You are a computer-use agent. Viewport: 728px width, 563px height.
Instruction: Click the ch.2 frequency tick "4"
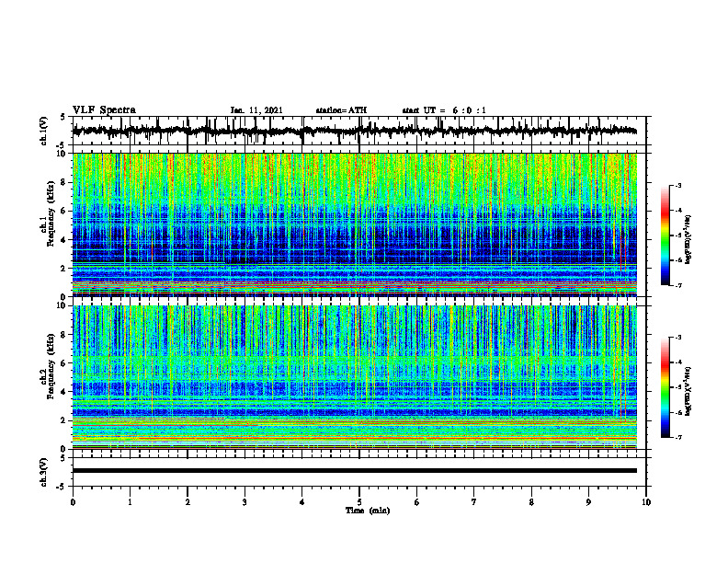[64, 392]
